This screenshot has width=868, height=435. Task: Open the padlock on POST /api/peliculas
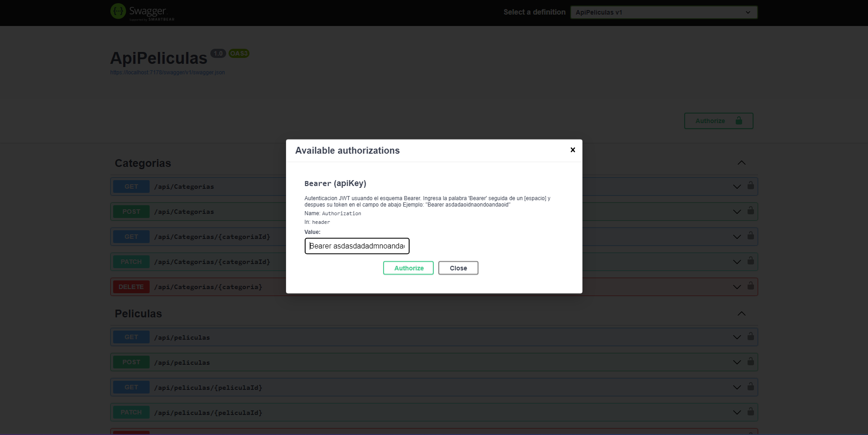click(750, 362)
